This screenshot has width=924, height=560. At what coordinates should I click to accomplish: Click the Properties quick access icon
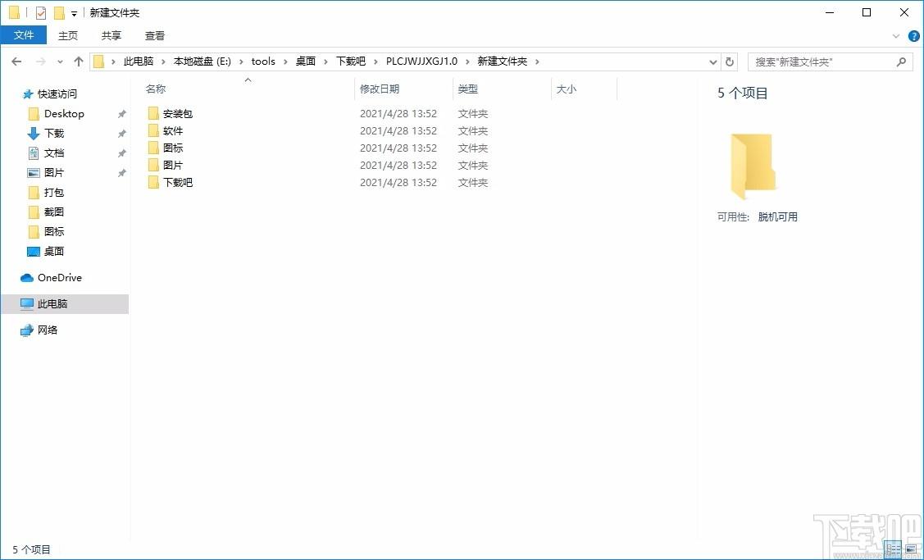[x=41, y=12]
